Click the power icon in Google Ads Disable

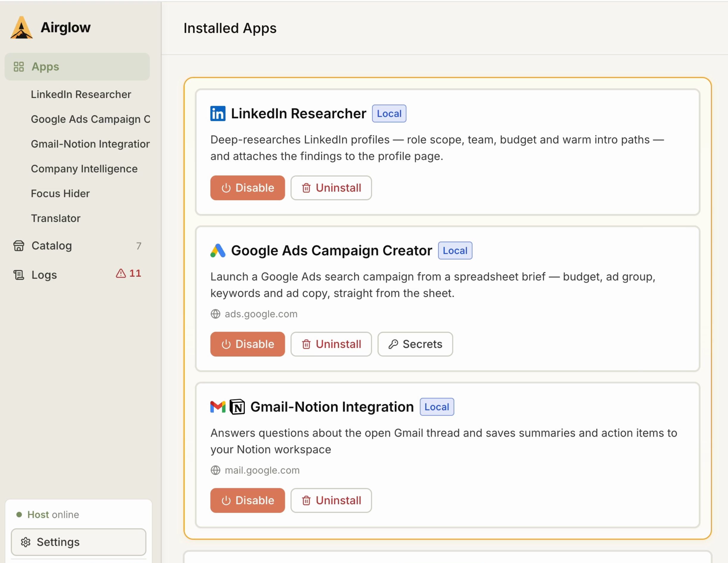click(226, 345)
